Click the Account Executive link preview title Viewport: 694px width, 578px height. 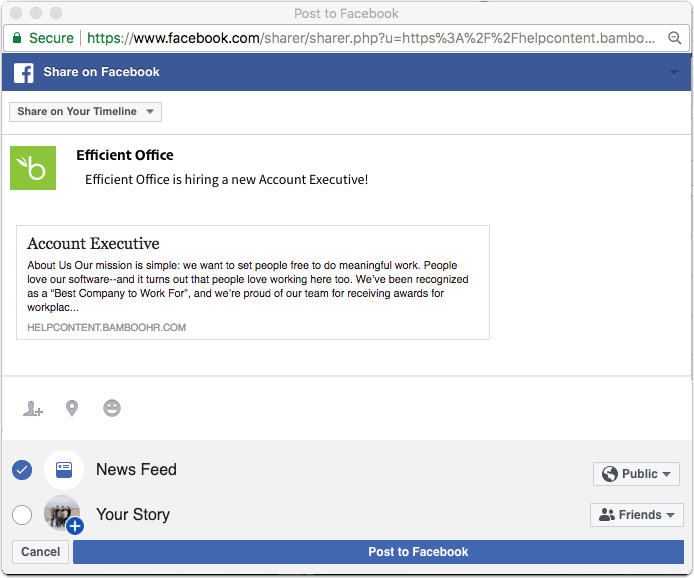pyautogui.click(x=93, y=243)
